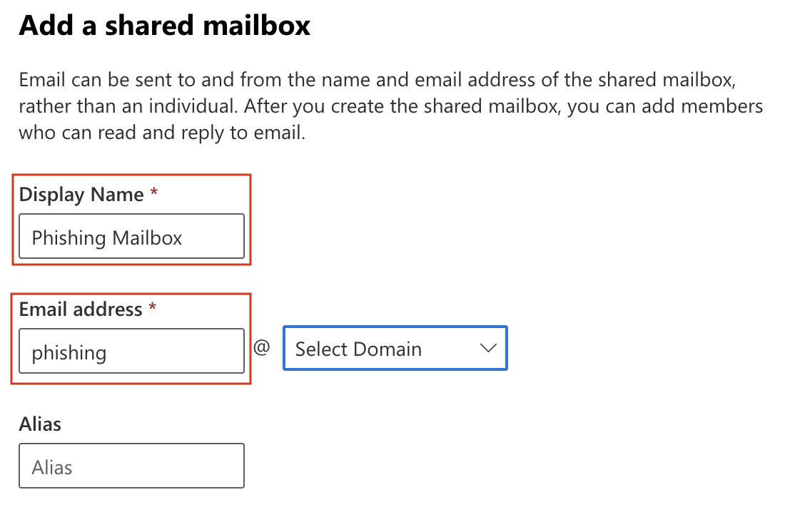Click the "Alias" placeholder inside the text box
The width and height of the screenshot is (785, 532).
[52, 468]
